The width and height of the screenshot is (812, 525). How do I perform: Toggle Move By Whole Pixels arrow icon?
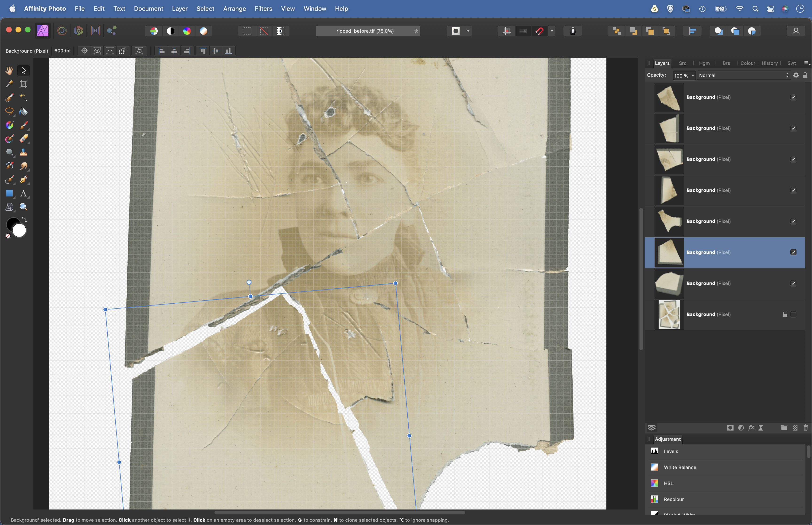pos(523,31)
